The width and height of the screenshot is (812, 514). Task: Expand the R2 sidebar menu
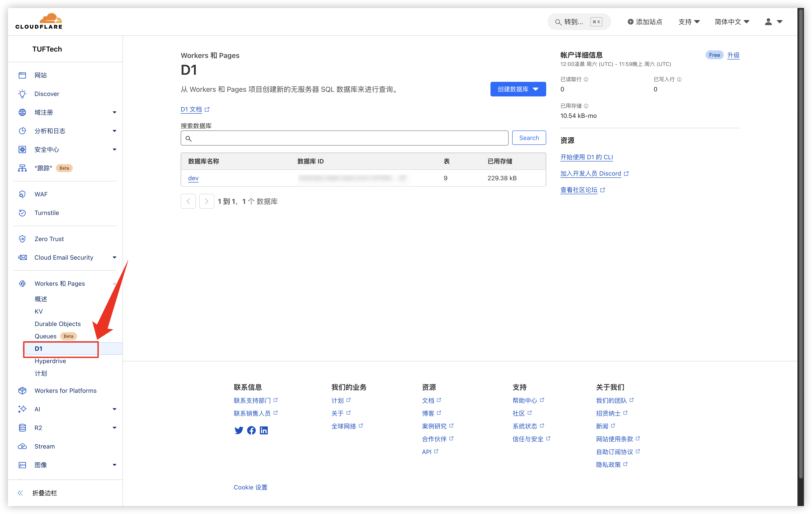tap(114, 428)
